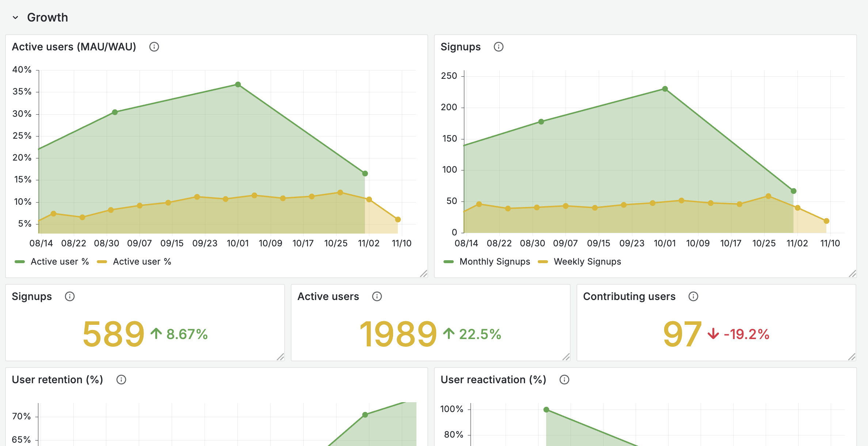Open info icon for Active users (MAU/WAU)
The height and width of the screenshot is (446, 868).
click(x=154, y=47)
